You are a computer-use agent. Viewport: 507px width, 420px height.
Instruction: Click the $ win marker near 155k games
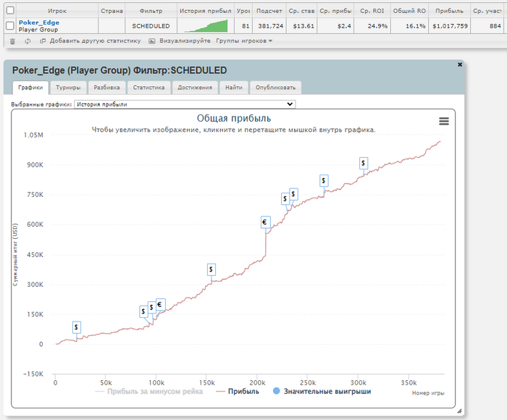211,269
